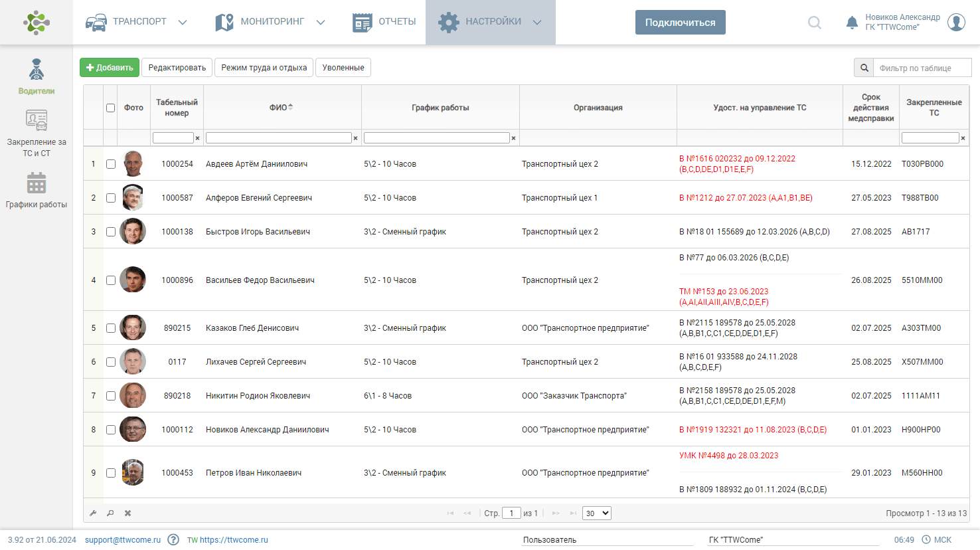Click Срок действия медсправки header

(871, 108)
